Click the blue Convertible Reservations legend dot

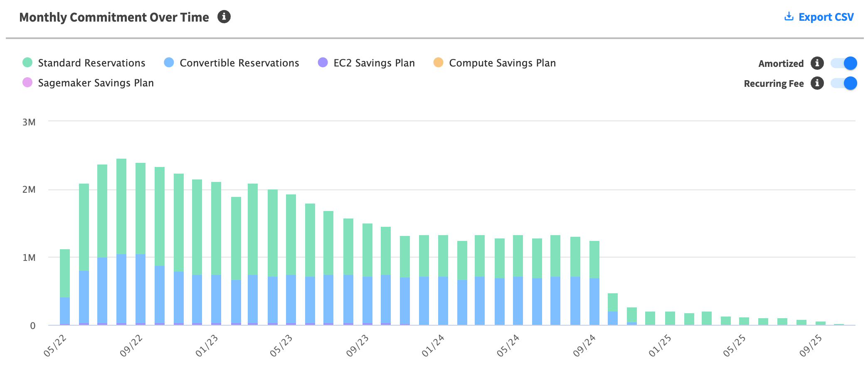pos(169,63)
